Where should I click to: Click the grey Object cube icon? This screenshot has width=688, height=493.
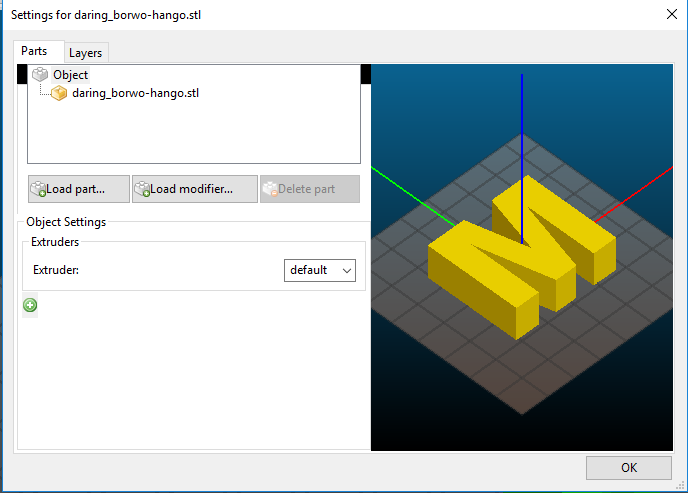[40, 75]
